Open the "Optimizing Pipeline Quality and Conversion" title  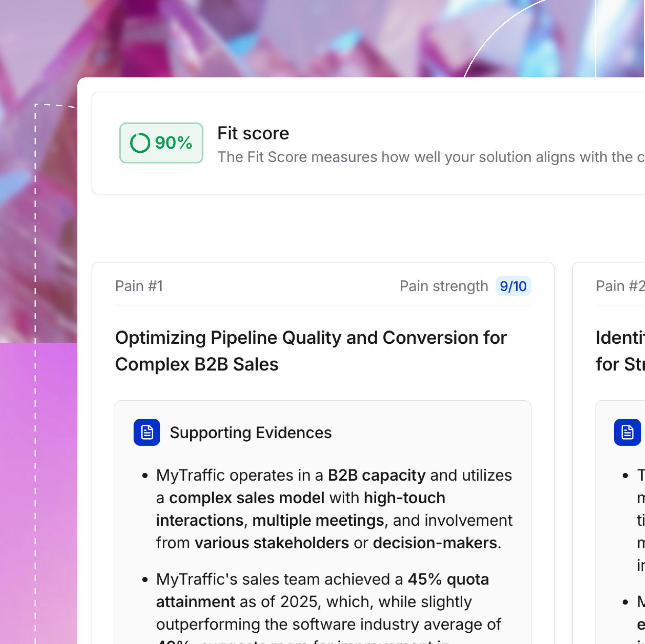(x=311, y=351)
